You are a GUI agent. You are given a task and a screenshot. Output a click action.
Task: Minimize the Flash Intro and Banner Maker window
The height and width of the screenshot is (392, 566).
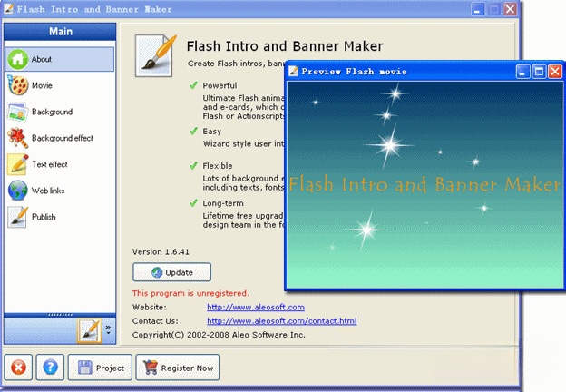(x=477, y=9)
